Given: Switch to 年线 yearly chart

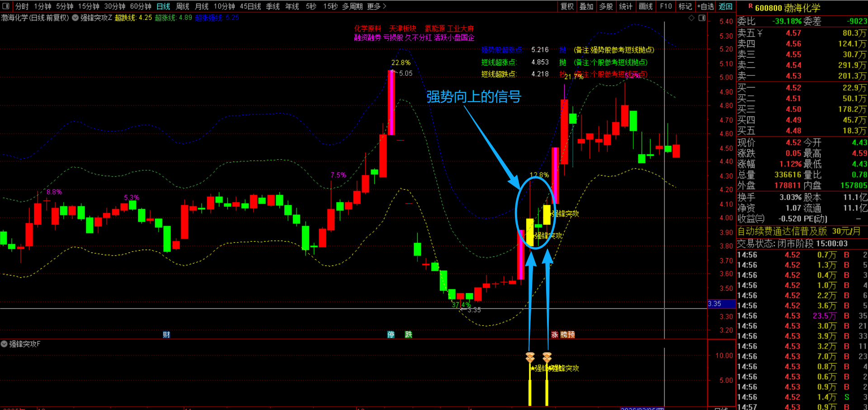Looking at the screenshot, I should pyautogui.click(x=292, y=6).
